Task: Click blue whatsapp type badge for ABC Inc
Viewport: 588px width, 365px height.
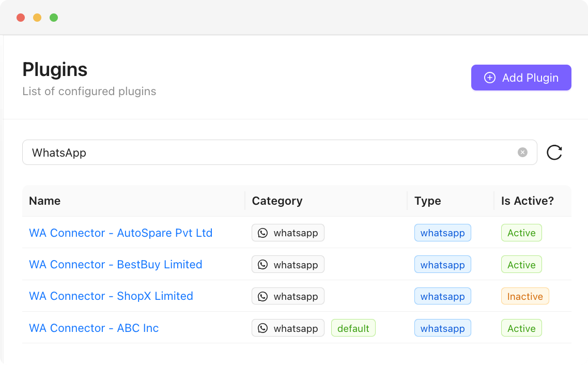Action: point(442,328)
